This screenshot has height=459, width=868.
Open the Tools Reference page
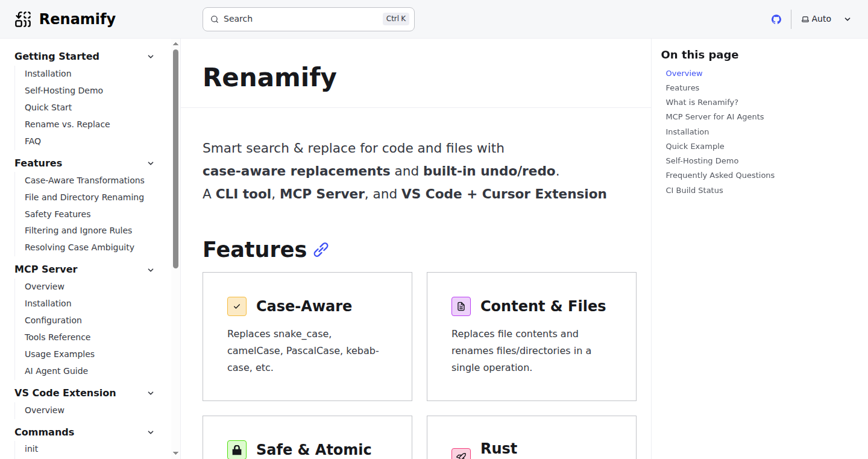(58, 337)
